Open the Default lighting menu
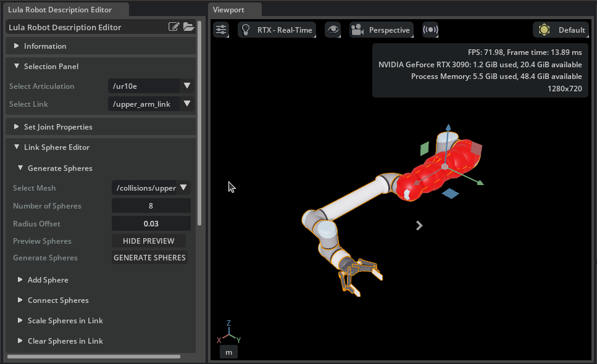Screen dimensions: 597x364 point(561,29)
